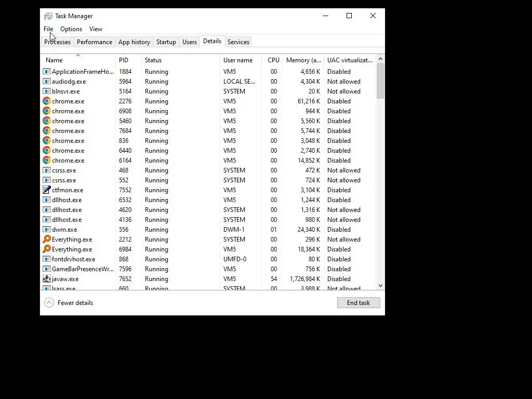Click the 18,364 K memory cell
The height and width of the screenshot is (399, 532).
pos(309,249)
